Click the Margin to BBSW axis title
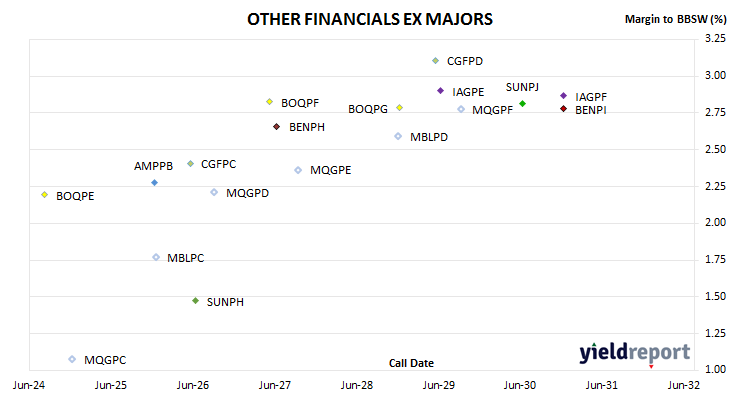The height and width of the screenshot is (399, 730). 676,19
